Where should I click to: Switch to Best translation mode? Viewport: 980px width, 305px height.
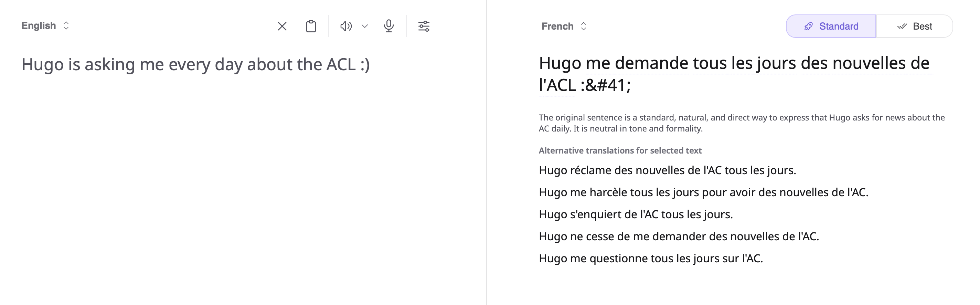pos(914,26)
